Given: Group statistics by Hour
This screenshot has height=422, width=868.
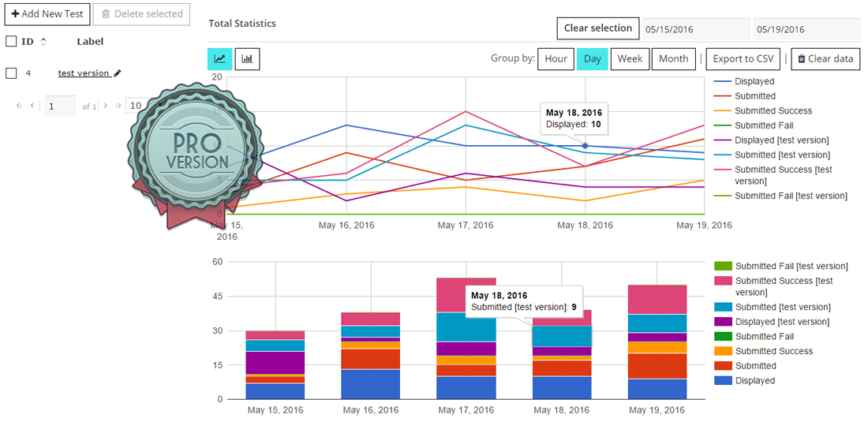Looking at the screenshot, I should click(556, 59).
